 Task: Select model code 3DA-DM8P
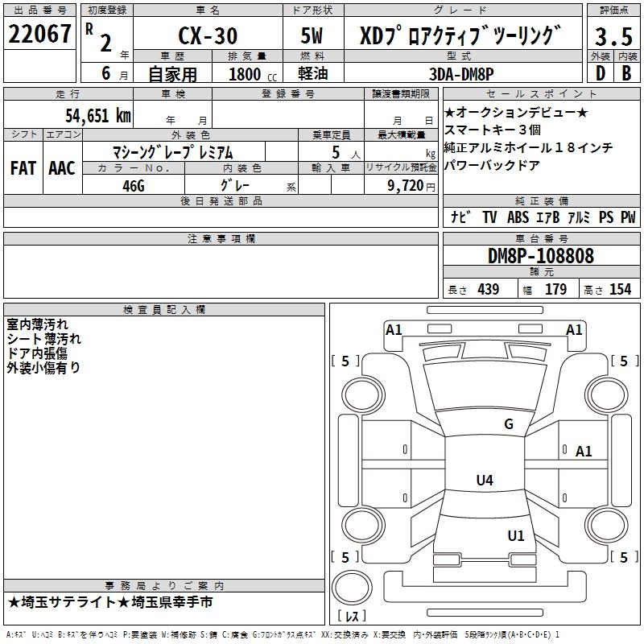coord(461,74)
